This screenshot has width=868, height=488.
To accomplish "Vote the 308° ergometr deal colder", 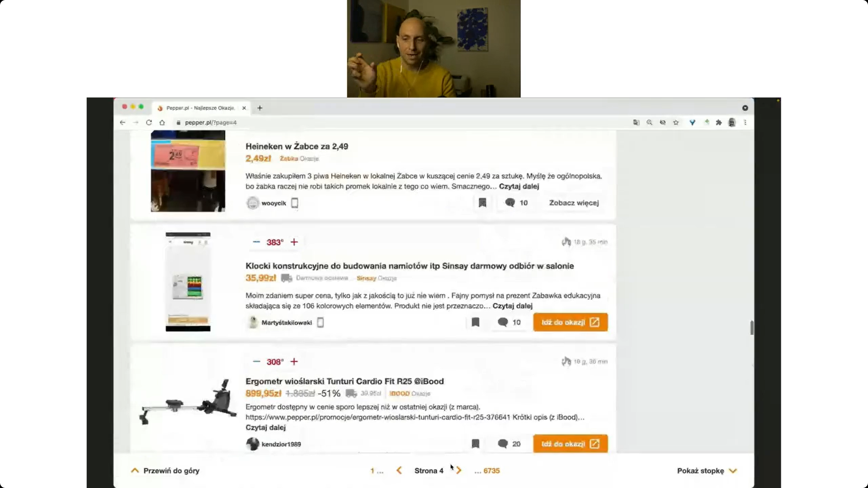I will 256,362.
